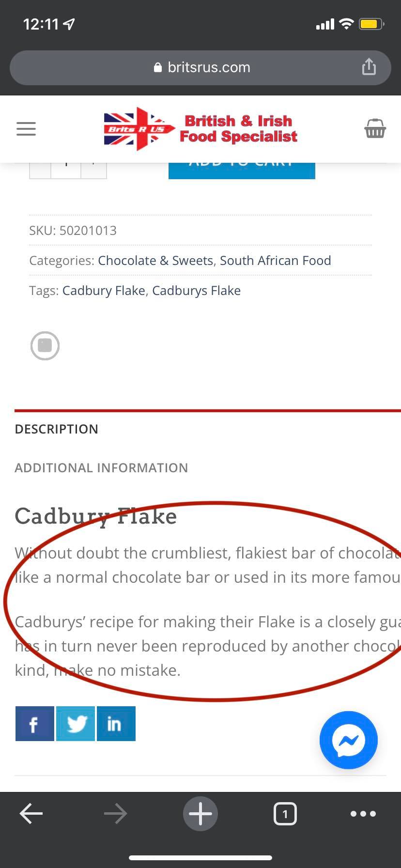Open the hamburger navigation menu

[26, 129]
